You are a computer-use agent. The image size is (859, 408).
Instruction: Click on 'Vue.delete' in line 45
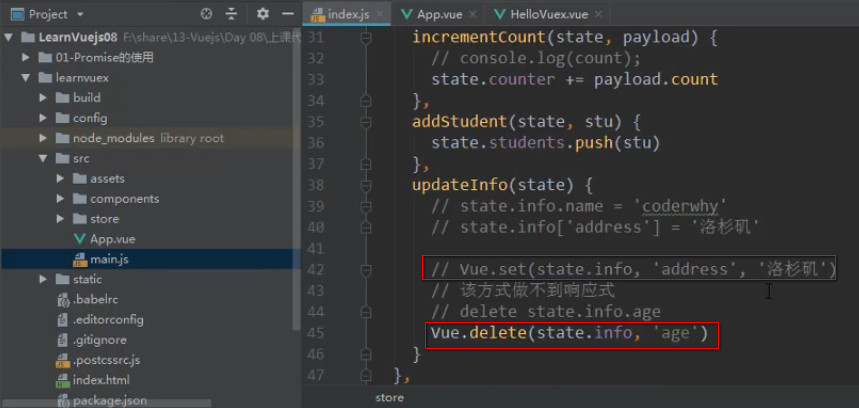click(x=477, y=332)
